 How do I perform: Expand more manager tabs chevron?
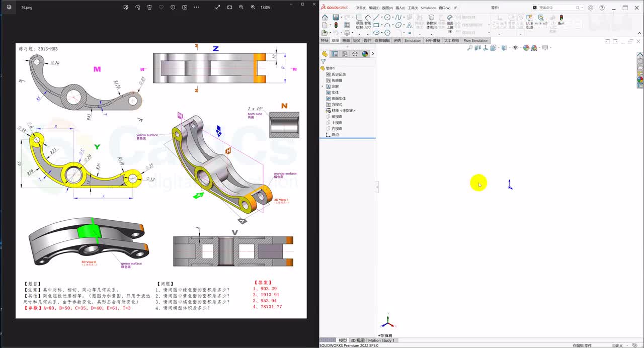point(373,54)
